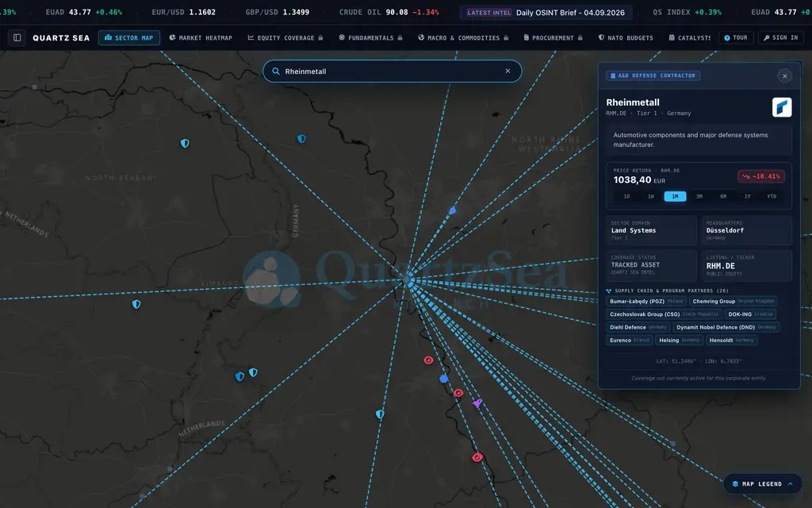Image resolution: width=812 pixels, height=508 pixels.
Task: Select the 1Y price range
Action: coord(747,197)
